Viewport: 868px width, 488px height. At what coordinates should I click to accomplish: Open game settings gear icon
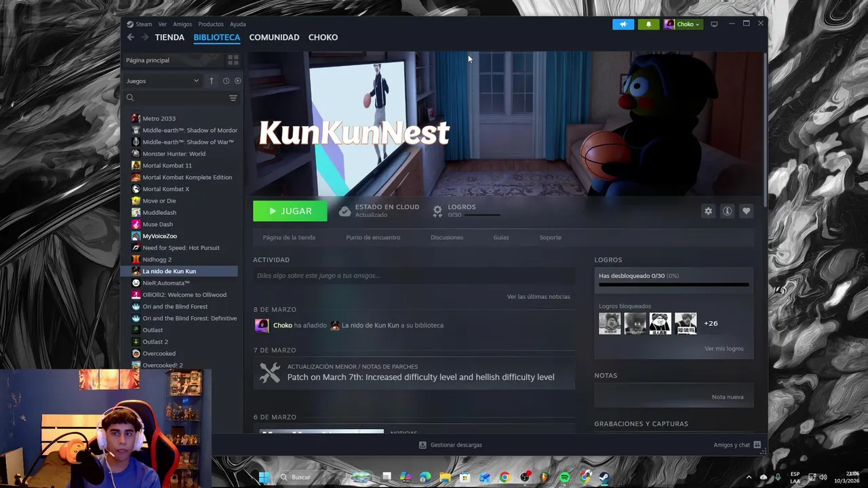[708, 211]
